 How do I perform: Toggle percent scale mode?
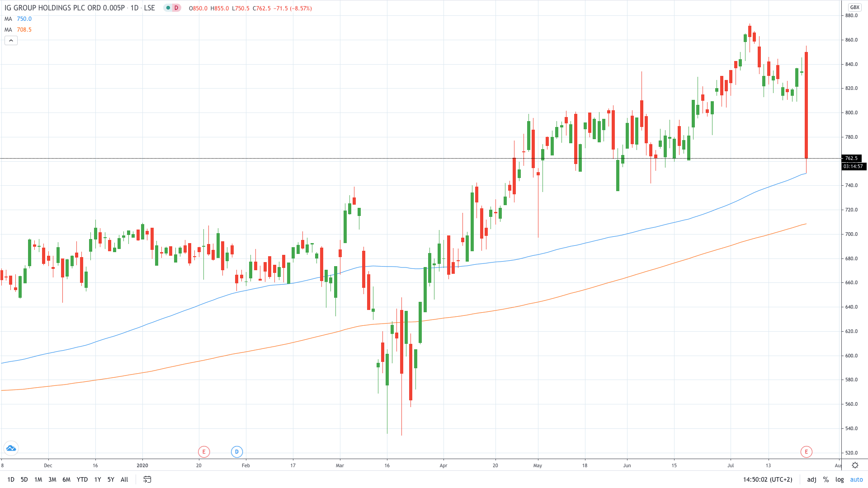(x=826, y=479)
